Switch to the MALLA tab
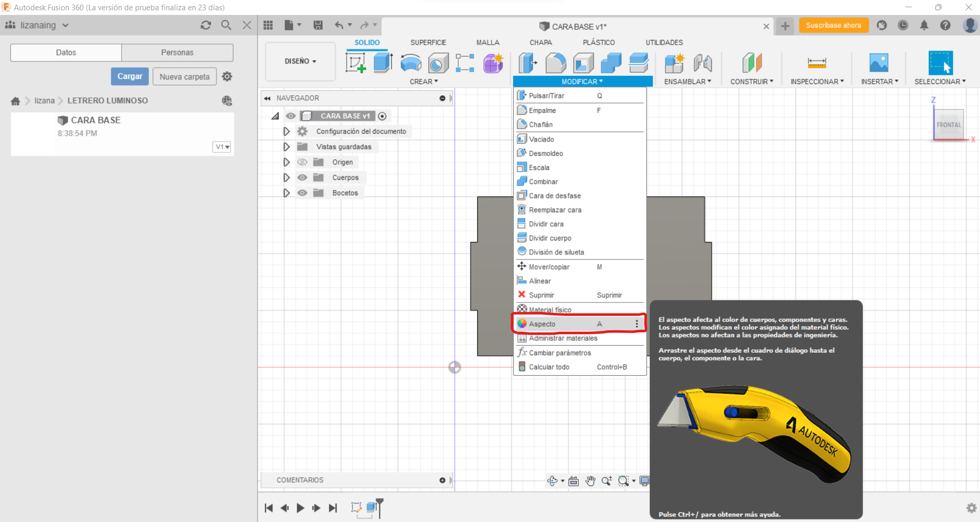Image resolution: width=980 pixels, height=522 pixels. pos(487,43)
